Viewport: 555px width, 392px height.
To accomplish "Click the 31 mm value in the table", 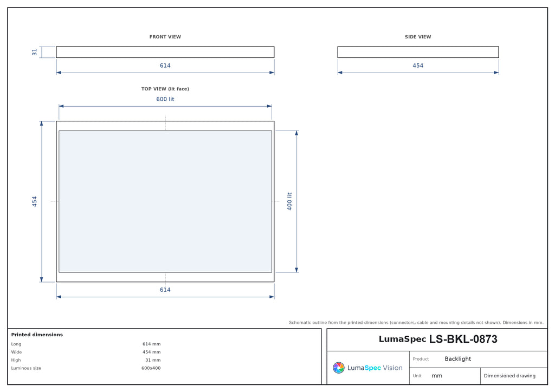I will pyautogui.click(x=153, y=360).
